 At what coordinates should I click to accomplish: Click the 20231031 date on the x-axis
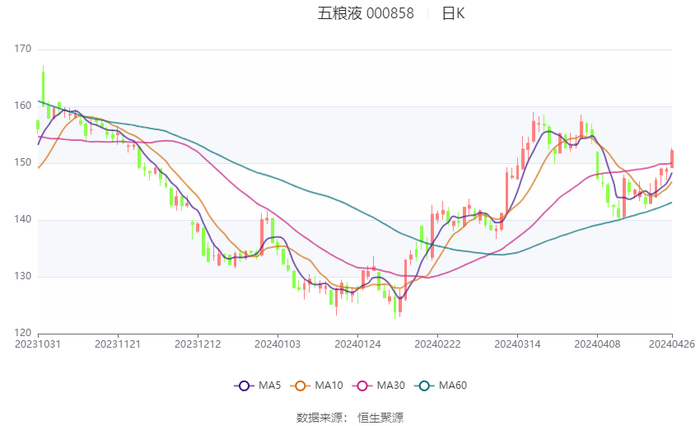pyautogui.click(x=38, y=345)
